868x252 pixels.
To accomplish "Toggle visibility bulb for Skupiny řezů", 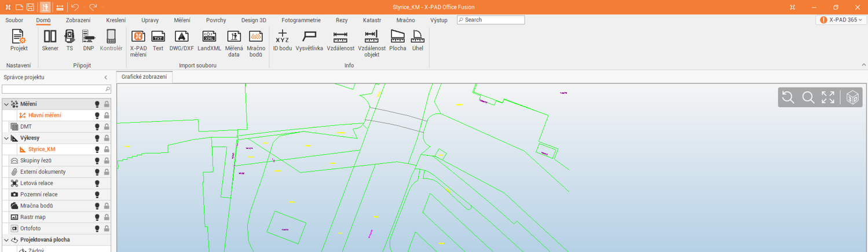I will (x=97, y=160).
